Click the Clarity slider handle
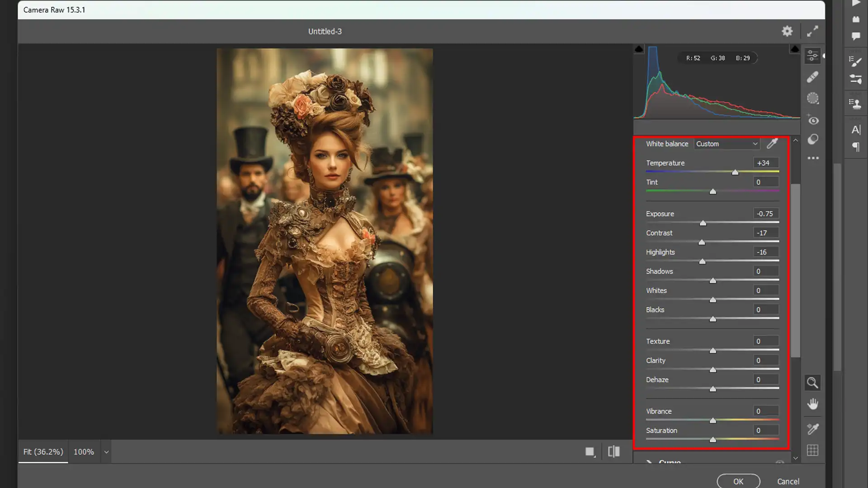 (x=713, y=370)
